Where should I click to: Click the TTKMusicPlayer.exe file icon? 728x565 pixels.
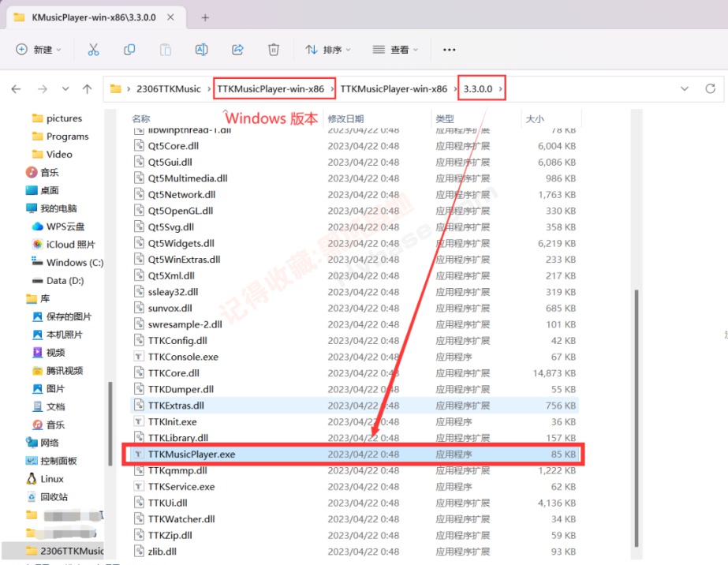pos(138,454)
